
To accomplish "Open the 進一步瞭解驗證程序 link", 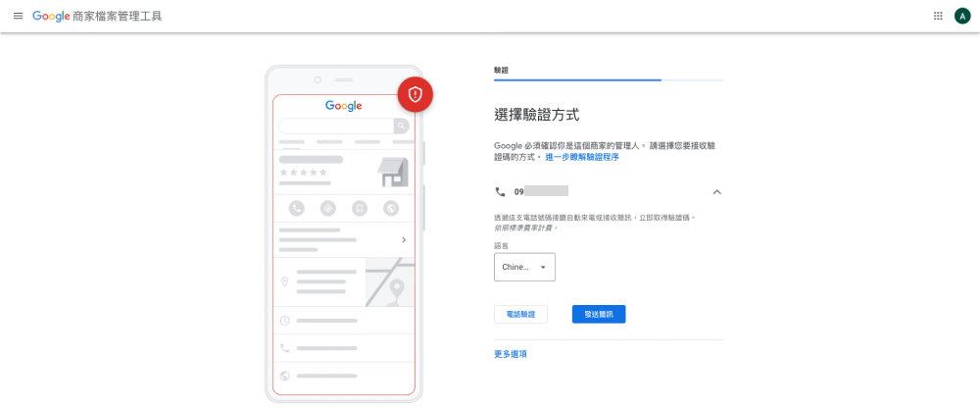I will (x=582, y=157).
